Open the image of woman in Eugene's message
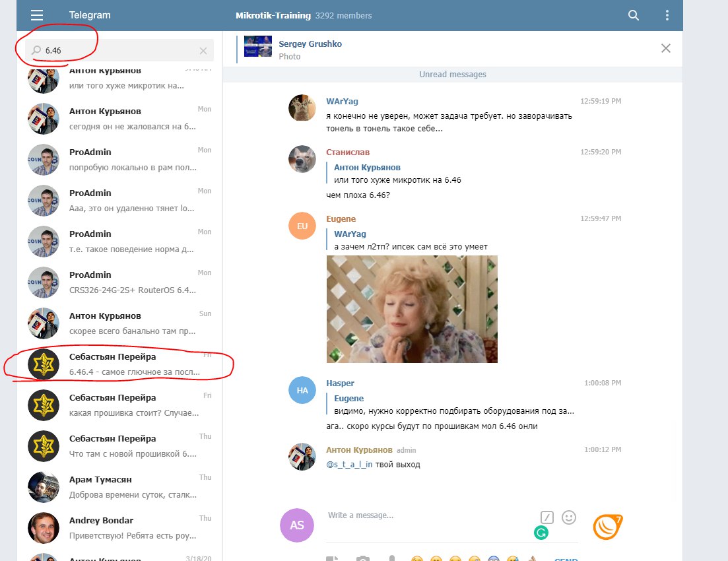The image size is (728, 561). [x=412, y=309]
